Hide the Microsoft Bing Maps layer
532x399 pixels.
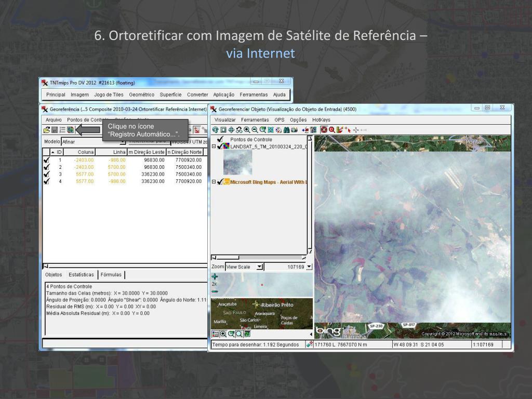coord(220,182)
